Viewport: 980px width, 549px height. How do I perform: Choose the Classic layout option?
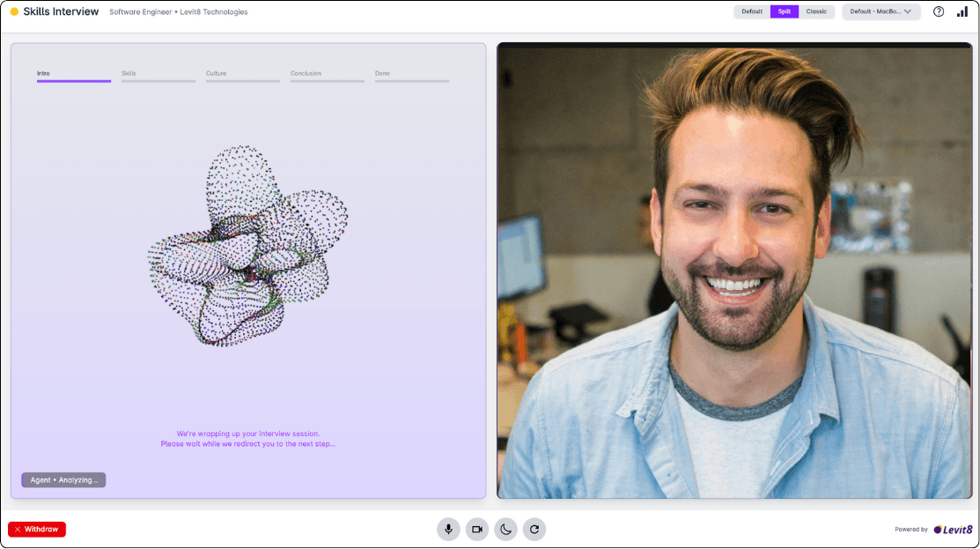[x=816, y=11]
